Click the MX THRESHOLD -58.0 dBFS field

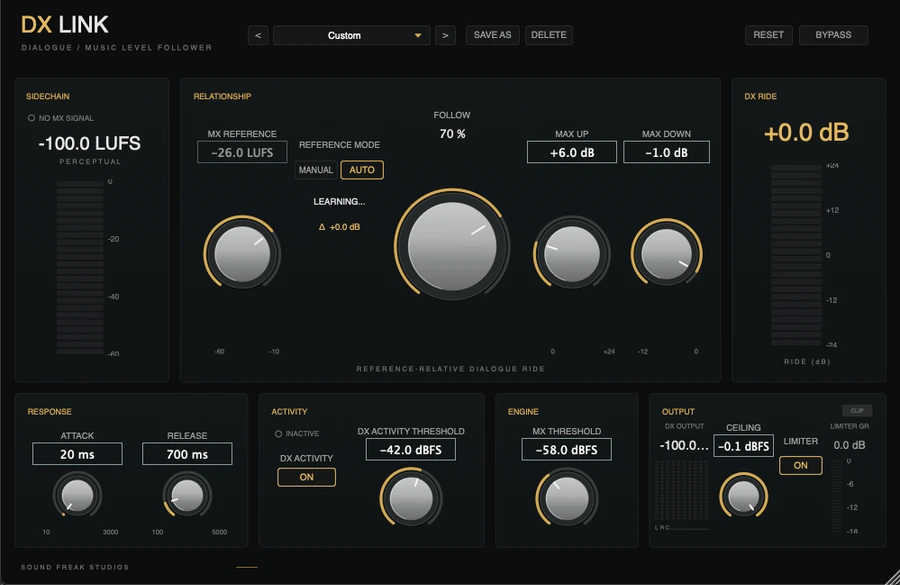point(567,450)
